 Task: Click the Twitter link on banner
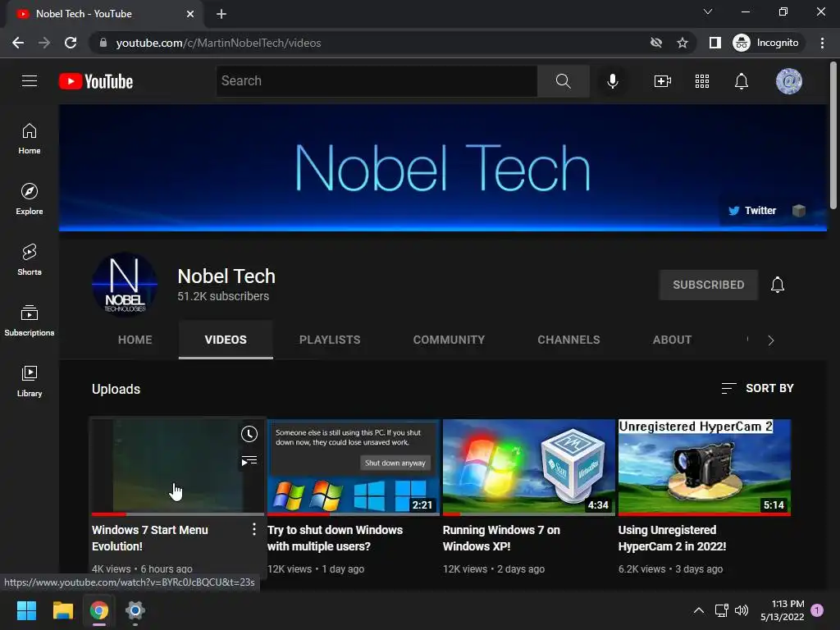tap(752, 211)
